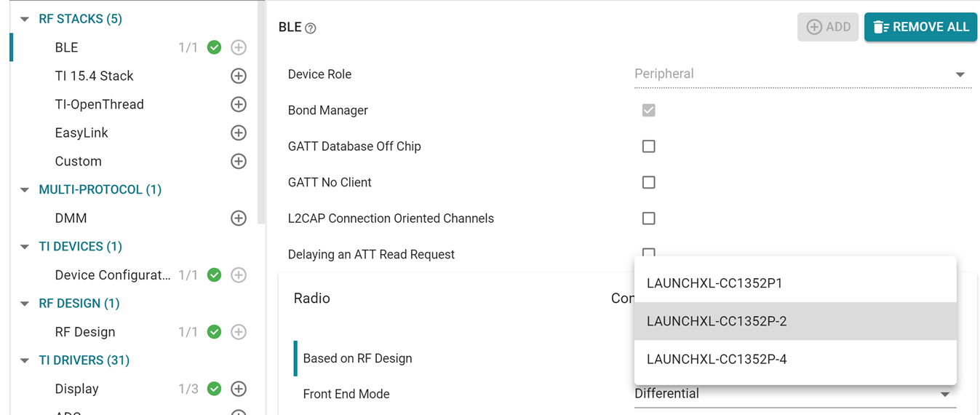Click plus icon next to TI-OpenThread
The image size is (980, 415).
click(x=238, y=104)
